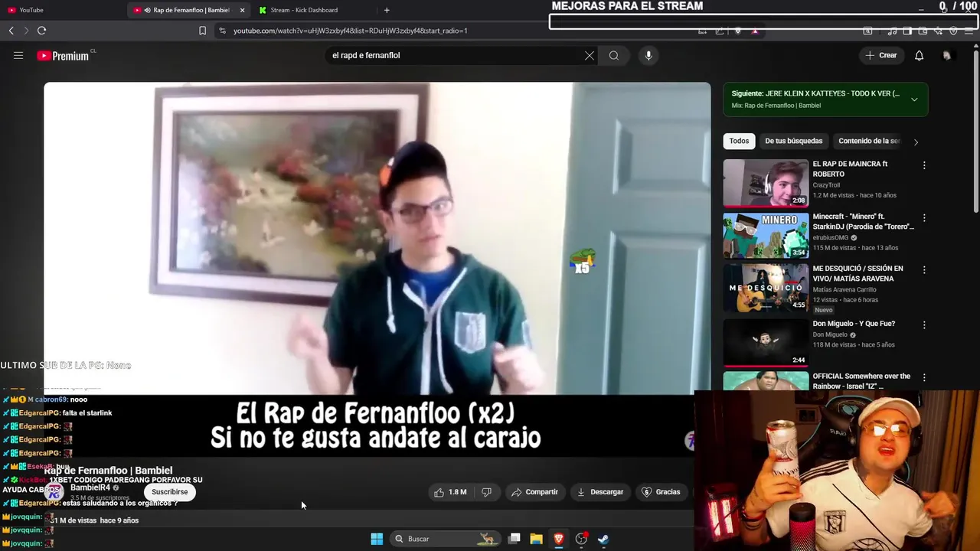This screenshot has width=980, height=551.
Task: Open OBS Studio from the taskbar
Action: (x=581, y=539)
